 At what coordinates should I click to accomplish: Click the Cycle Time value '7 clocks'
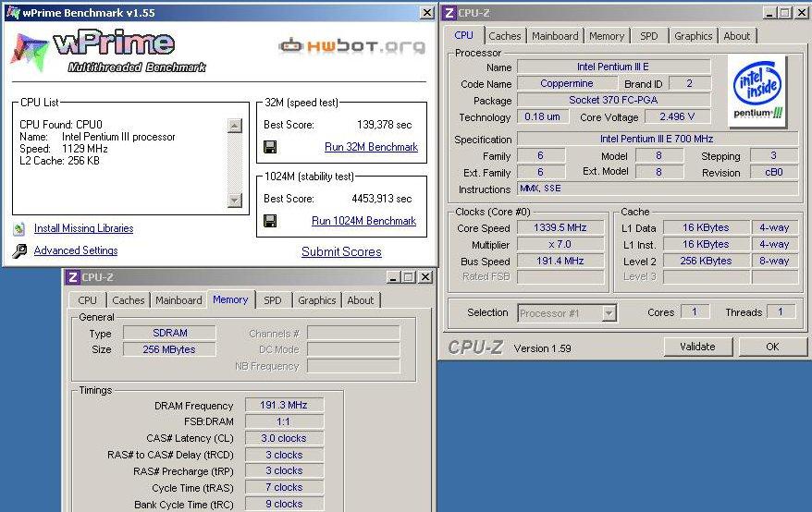point(284,487)
